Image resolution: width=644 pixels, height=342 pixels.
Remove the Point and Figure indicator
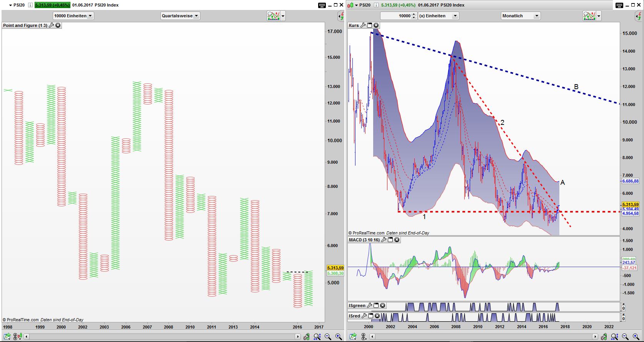[58, 25]
